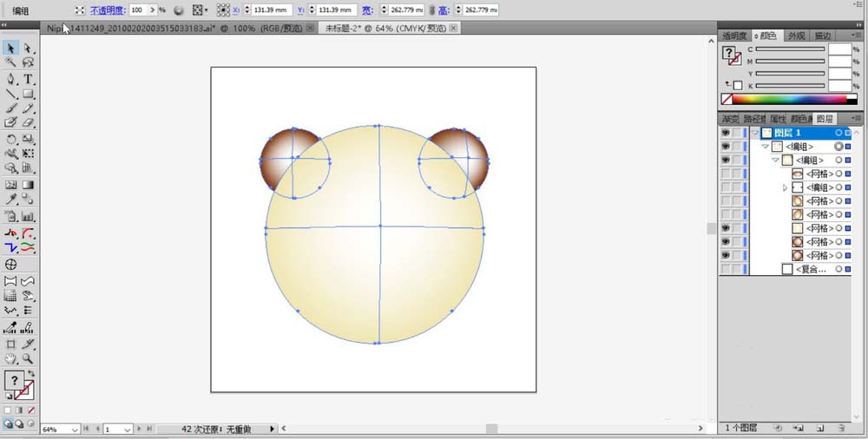
Task: Select the Rectangle tool
Action: [x=28, y=94]
